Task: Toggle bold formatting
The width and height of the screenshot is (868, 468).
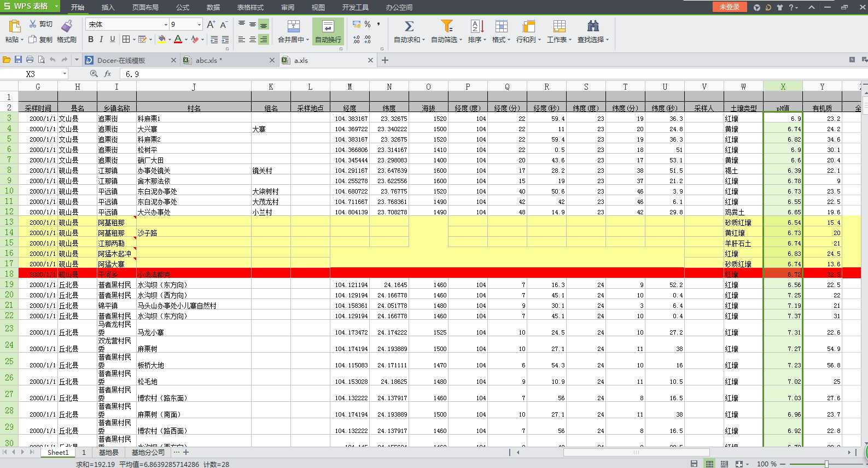Action: [91, 39]
